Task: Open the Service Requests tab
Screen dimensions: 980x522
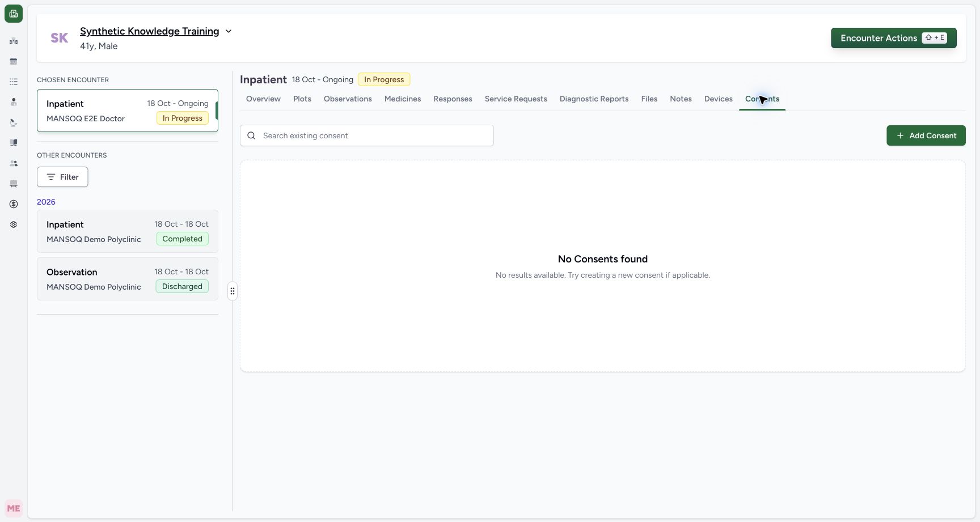Action: 516,99
